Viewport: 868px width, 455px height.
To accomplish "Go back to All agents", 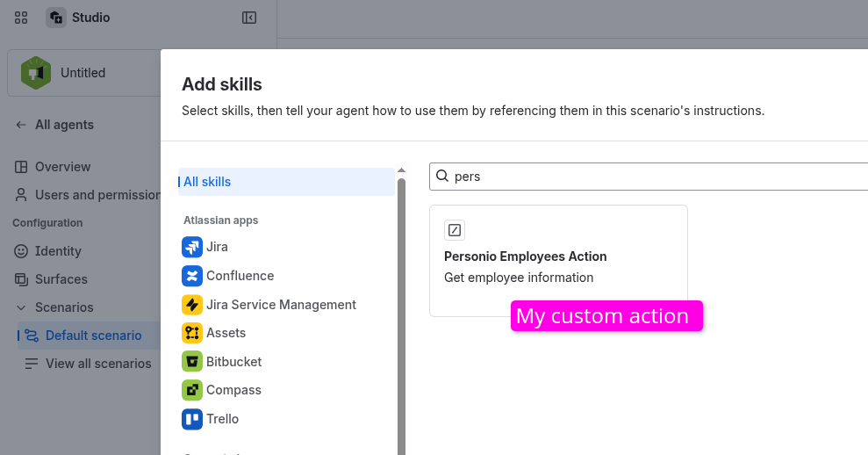I will pos(64,125).
